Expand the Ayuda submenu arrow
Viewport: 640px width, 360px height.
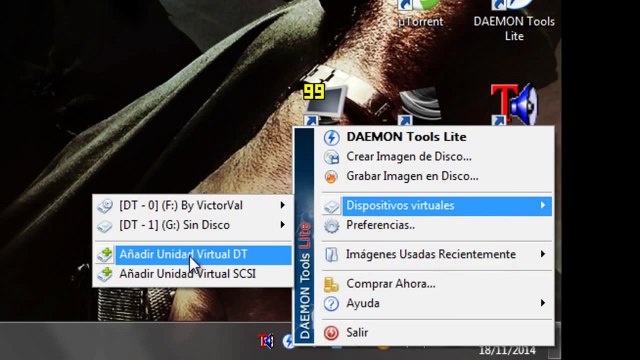[x=542, y=303]
